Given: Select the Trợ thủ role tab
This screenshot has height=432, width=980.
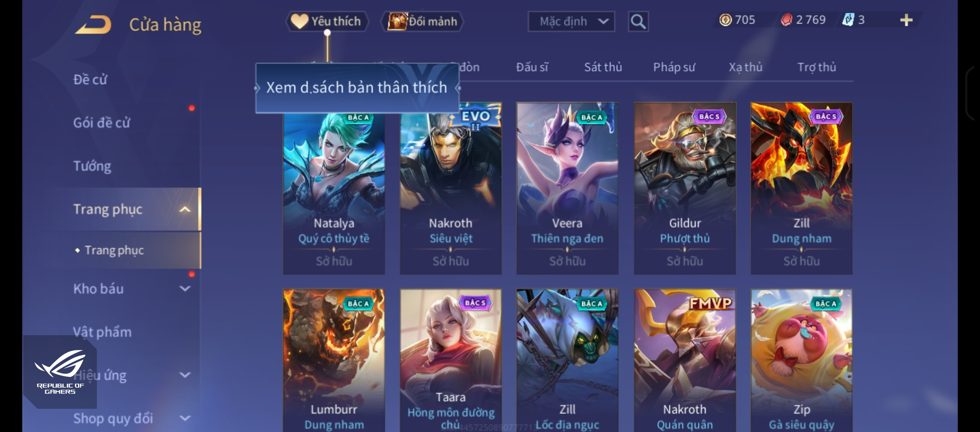Looking at the screenshot, I should [x=817, y=67].
